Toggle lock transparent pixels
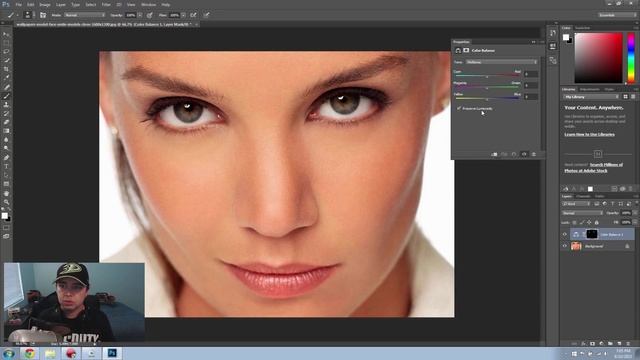The height and width of the screenshot is (360, 640). tap(575, 222)
